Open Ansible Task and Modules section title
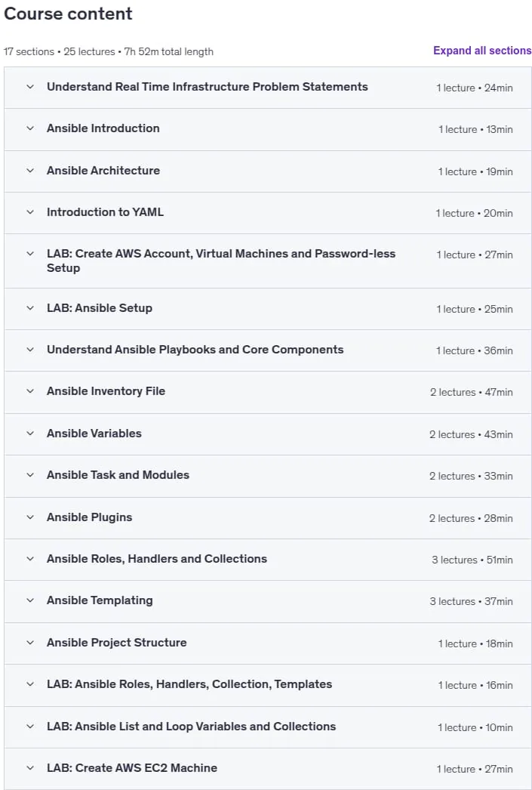 point(118,475)
